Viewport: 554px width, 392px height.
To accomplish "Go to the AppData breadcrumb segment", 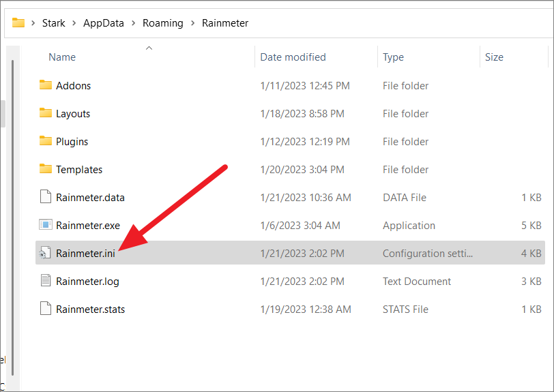I will [x=104, y=23].
